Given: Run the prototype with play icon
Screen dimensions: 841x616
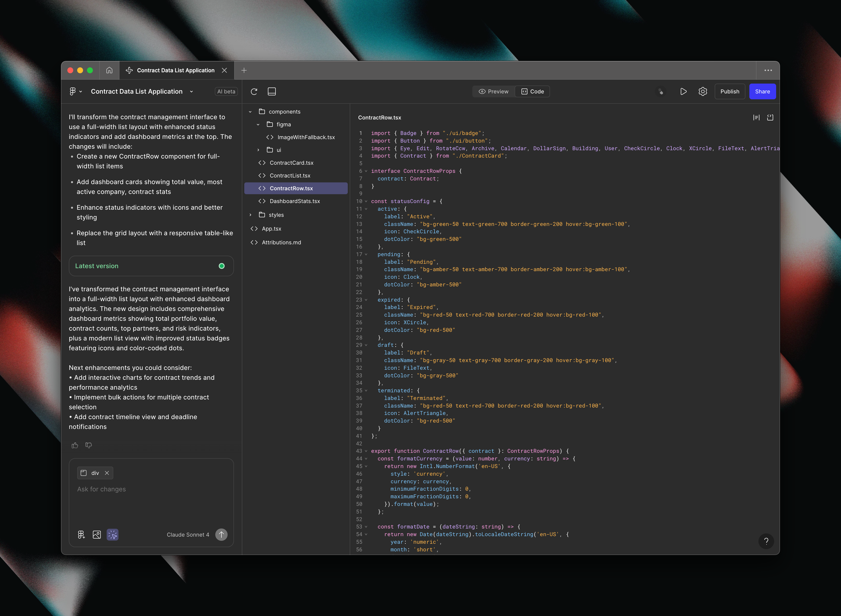Looking at the screenshot, I should (683, 91).
